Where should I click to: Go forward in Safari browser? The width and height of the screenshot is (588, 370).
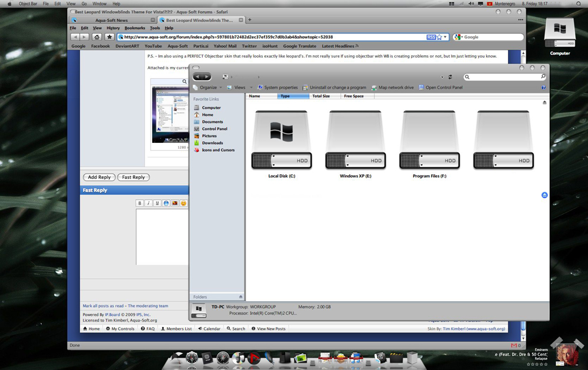[x=84, y=37]
